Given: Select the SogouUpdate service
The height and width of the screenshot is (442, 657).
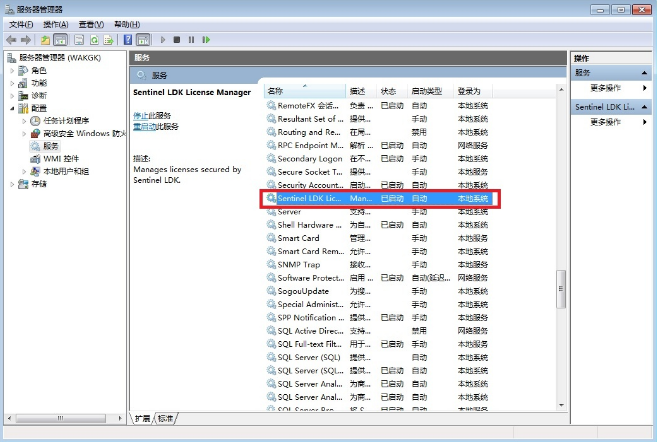Looking at the screenshot, I should point(379,291).
